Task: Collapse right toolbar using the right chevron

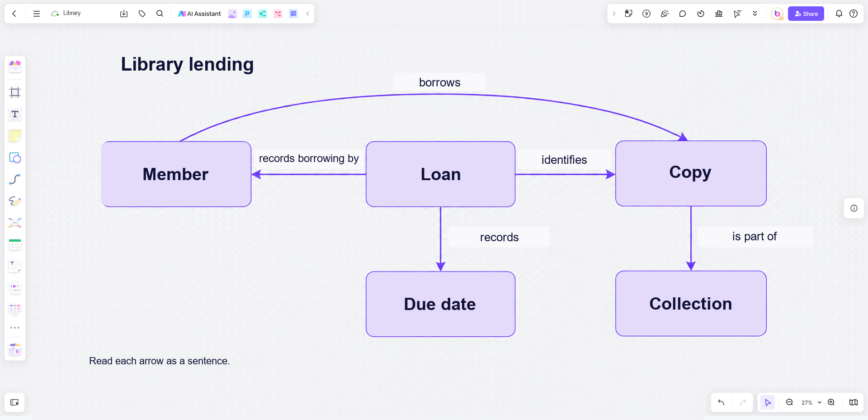Action: [x=614, y=14]
